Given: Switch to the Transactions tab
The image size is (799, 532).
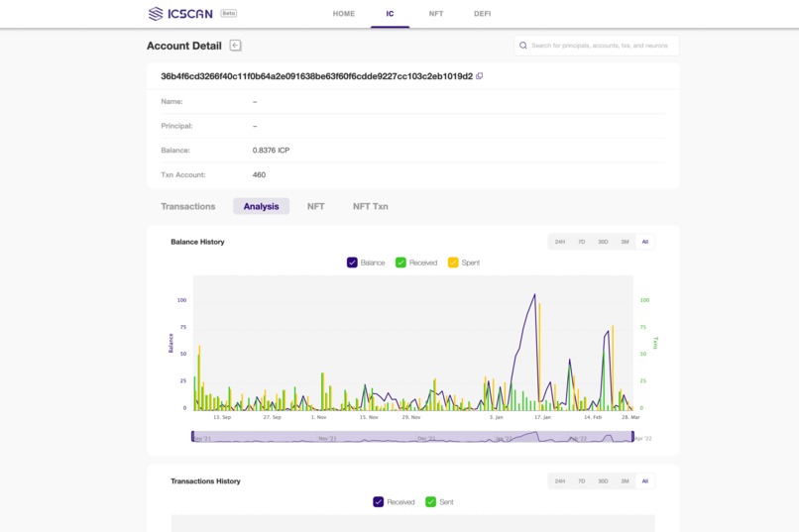Looking at the screenshot, I should pos(188,206).
